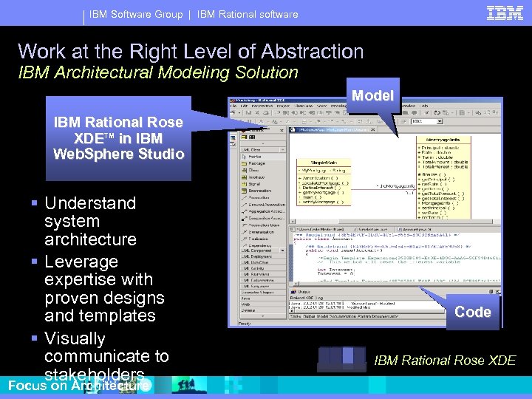Choose the Aggregation Association tool
The image size is (532, 399).
coord(262,211)
